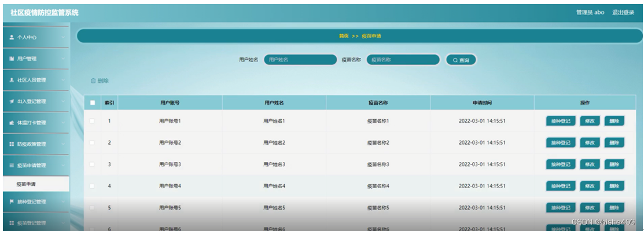
Task: Open the 防疫政策管理 menu
Action: [x=36, y=144]
